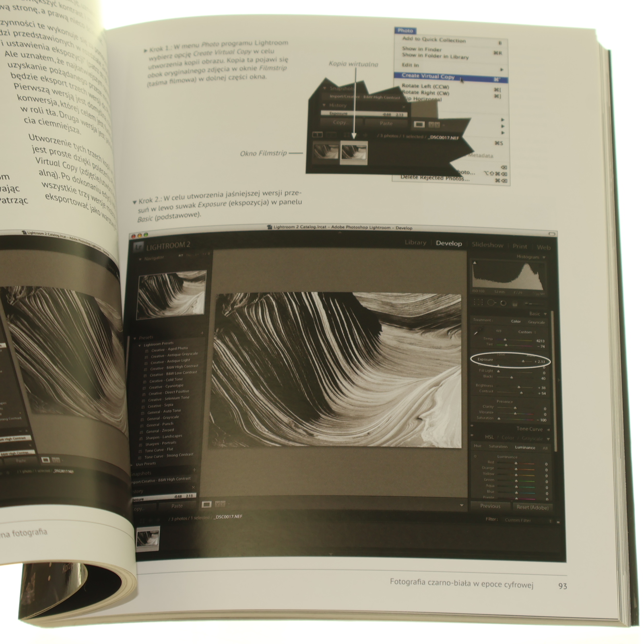Set Treatment to Color
The width and height of the screenshot is (644, 644).
(516, 322)
